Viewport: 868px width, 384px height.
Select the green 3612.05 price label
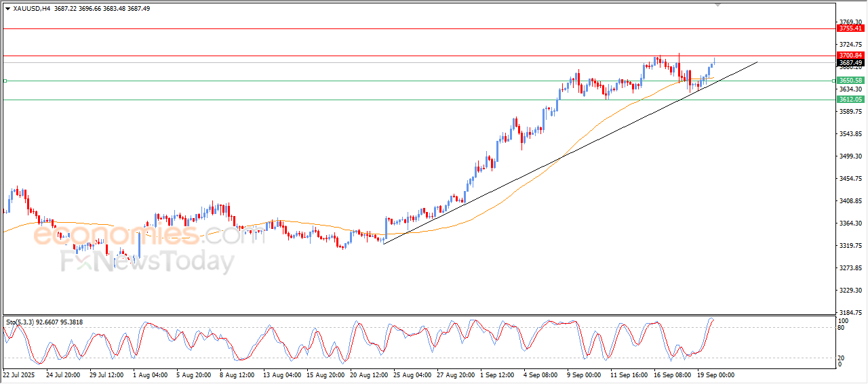pos(850,100)
